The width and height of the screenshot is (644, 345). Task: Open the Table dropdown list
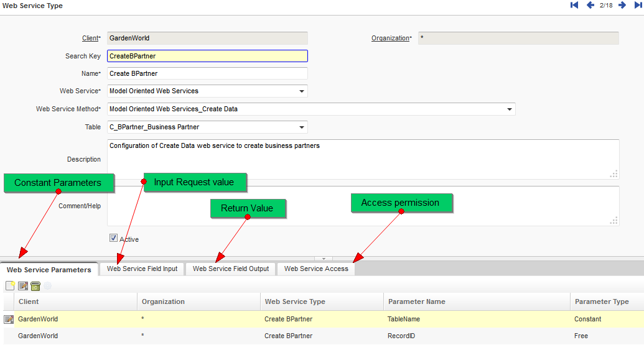(302, 127)
